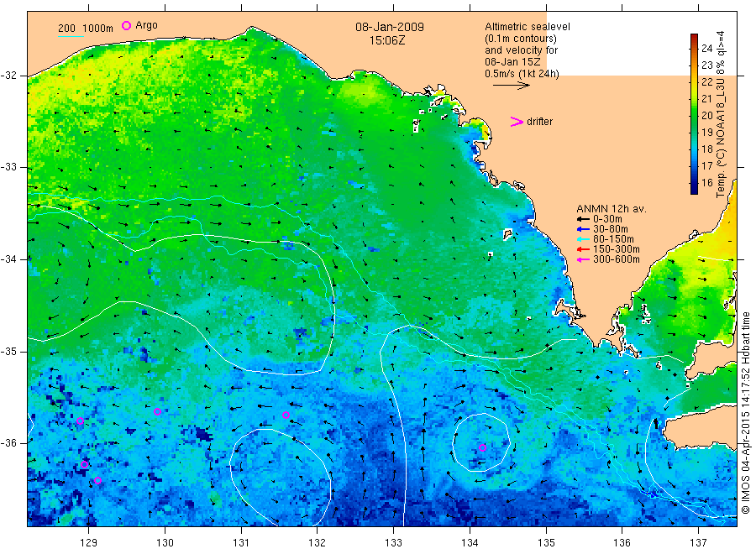Select the blue 30-80m arrow in ANMN legend
Viewport: 756px width, 554px height.
[584, 229]
